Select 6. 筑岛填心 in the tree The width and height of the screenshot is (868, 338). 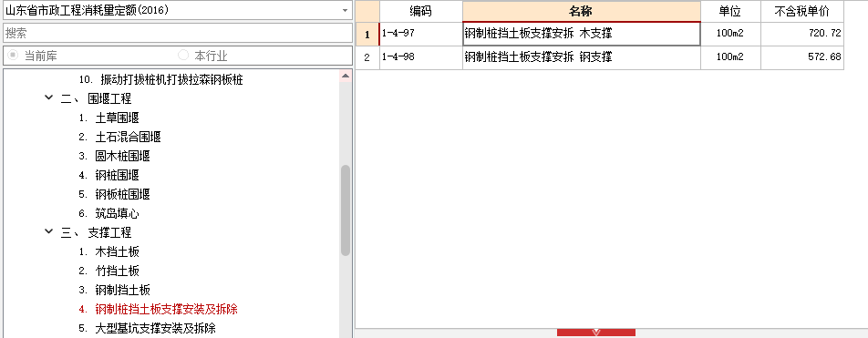(x=108, y=213)
